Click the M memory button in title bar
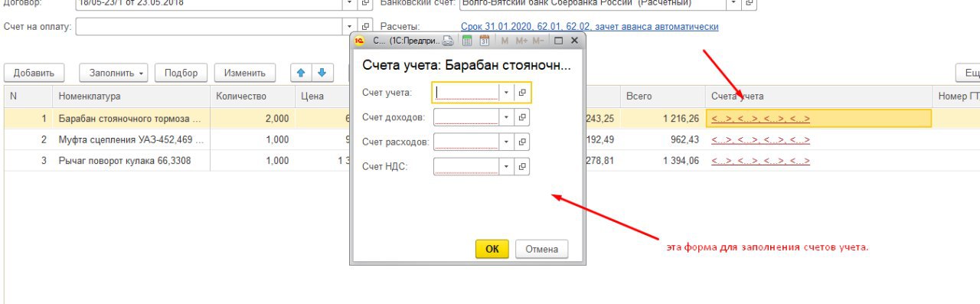 (505, 41)
